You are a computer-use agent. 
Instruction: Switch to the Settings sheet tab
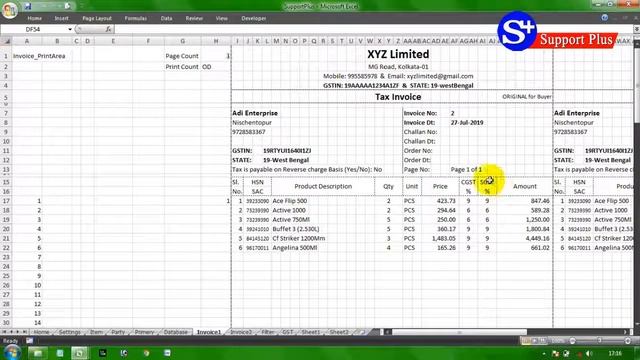coord(69,332)
